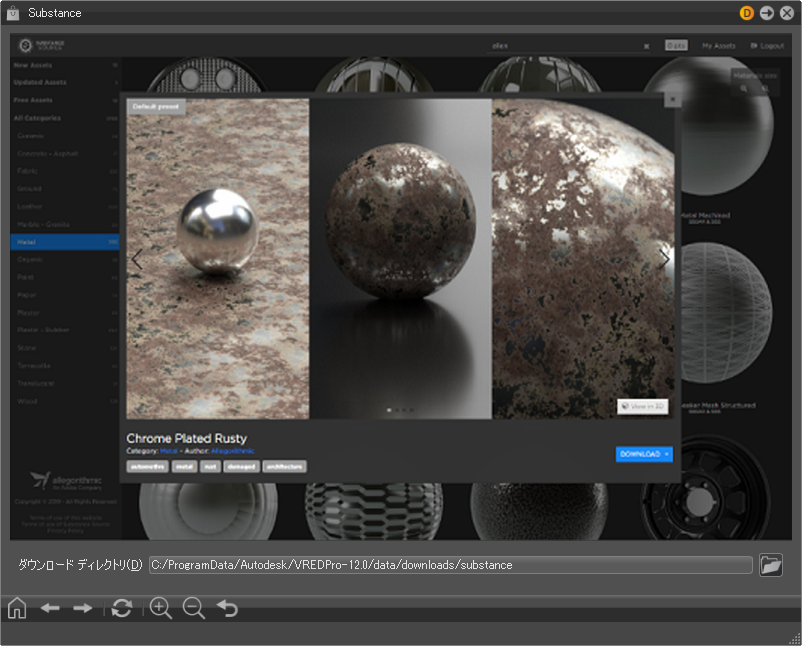Show the next preview image
802x646 pixels.
point(664,259)
